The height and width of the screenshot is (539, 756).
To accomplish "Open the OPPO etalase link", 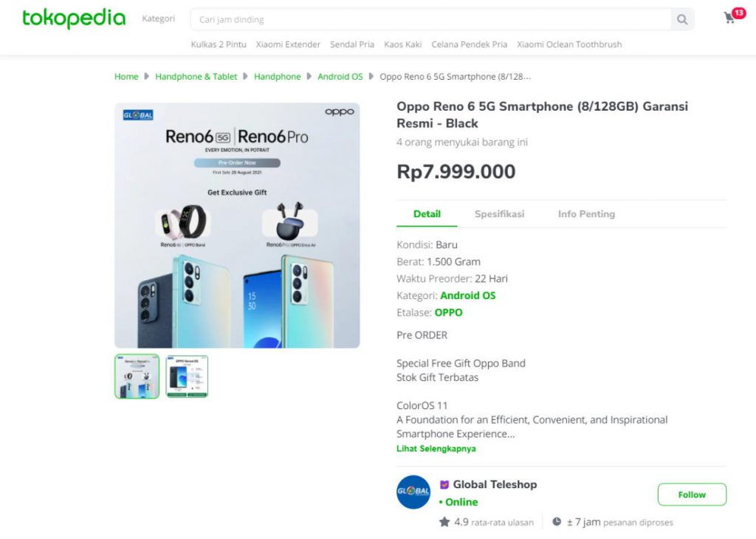I will click(x=449, y=312).
